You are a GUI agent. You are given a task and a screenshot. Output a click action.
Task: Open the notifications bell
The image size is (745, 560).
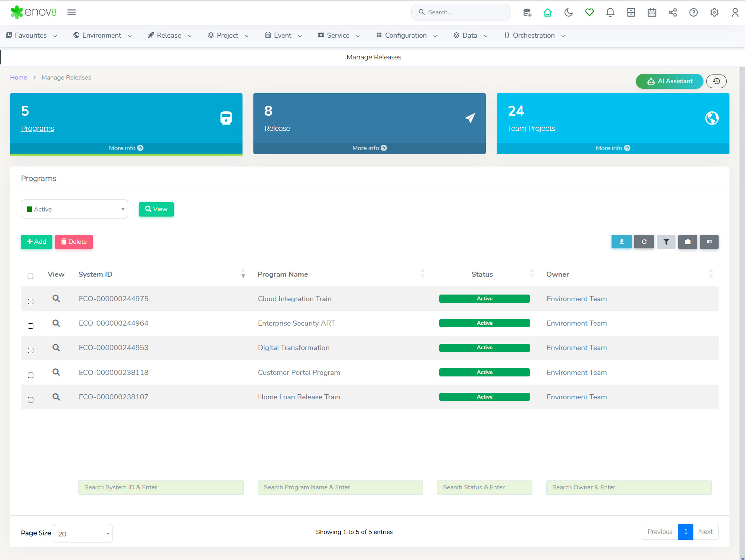click(610, 12)
